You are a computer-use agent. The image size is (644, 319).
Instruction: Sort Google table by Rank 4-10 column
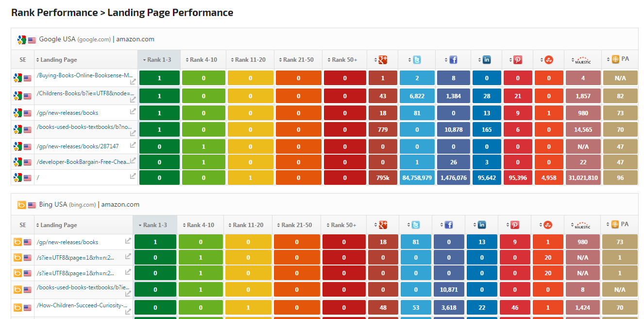click(203, 60)
